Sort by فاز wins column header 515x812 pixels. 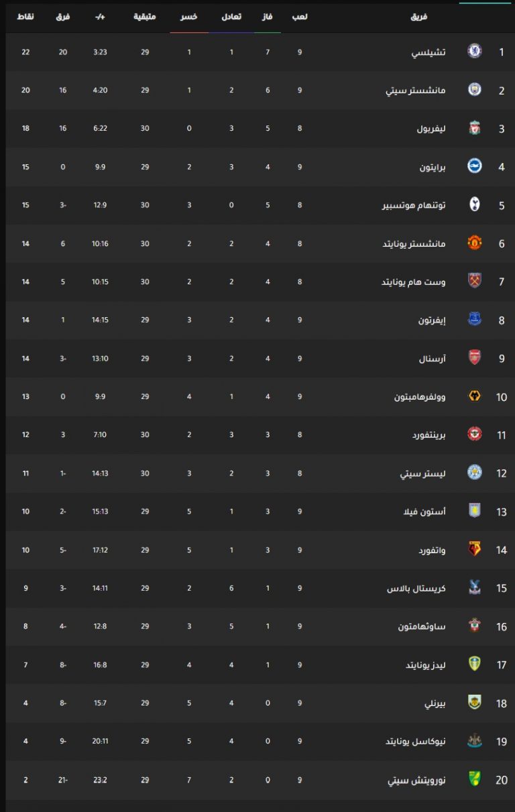[x=268, y=16]
